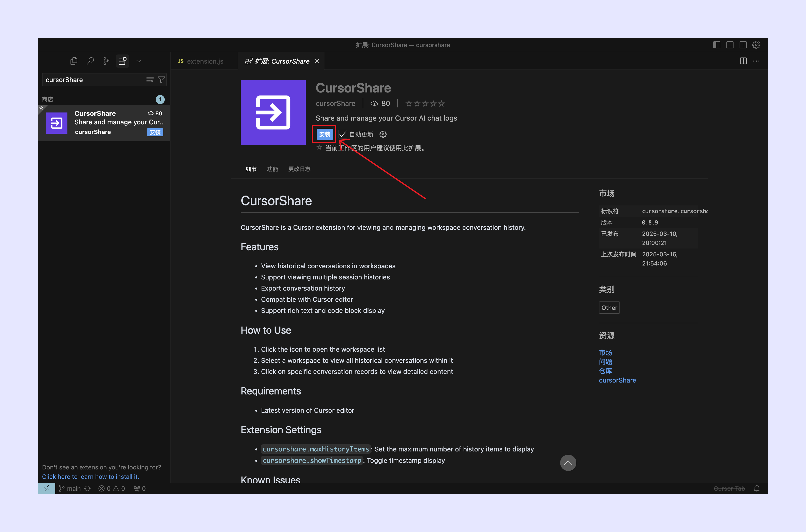Toggle the bottom panel layout icon
The height and width of the screenshot is (532, 806).
730,45
